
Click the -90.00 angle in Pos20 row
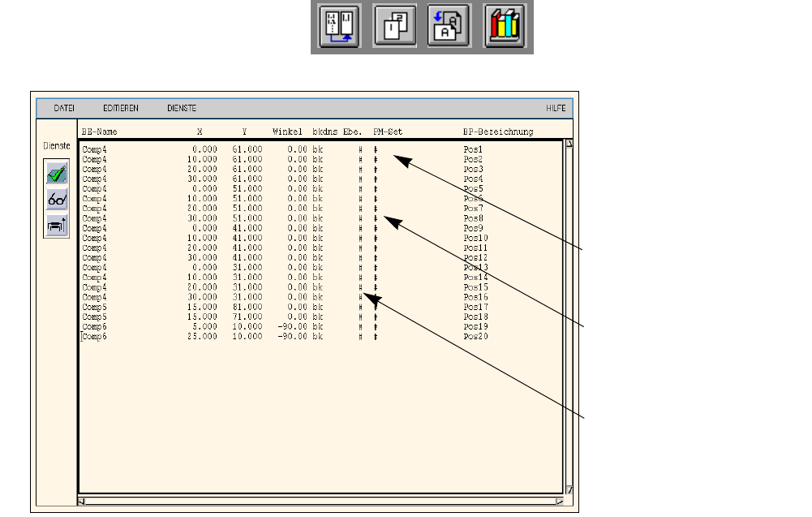292,336
